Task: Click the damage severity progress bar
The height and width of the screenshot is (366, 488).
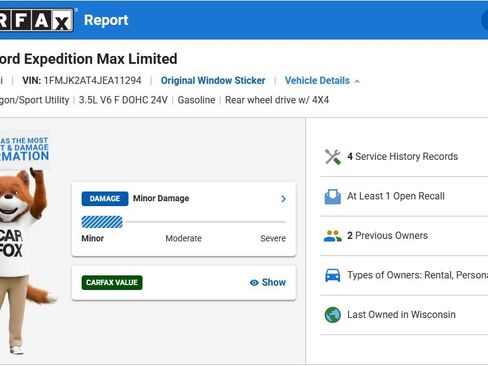Action: tap(184, 222)
